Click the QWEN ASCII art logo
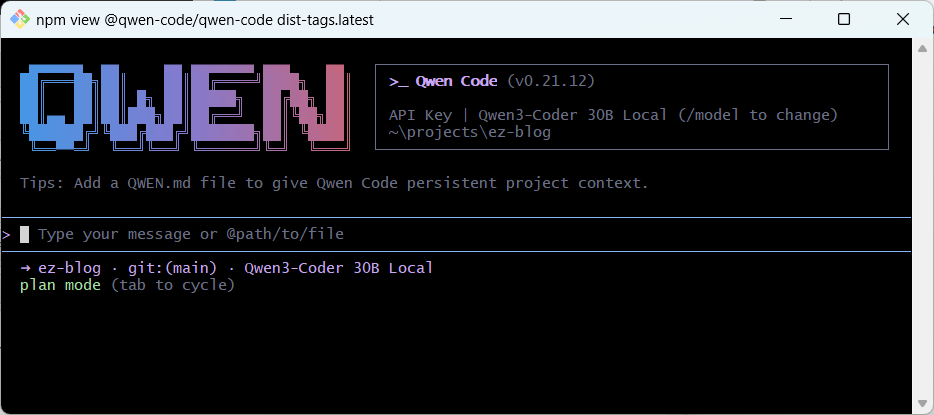This screenshot has width=934, height=415. (x=186, y=107)
